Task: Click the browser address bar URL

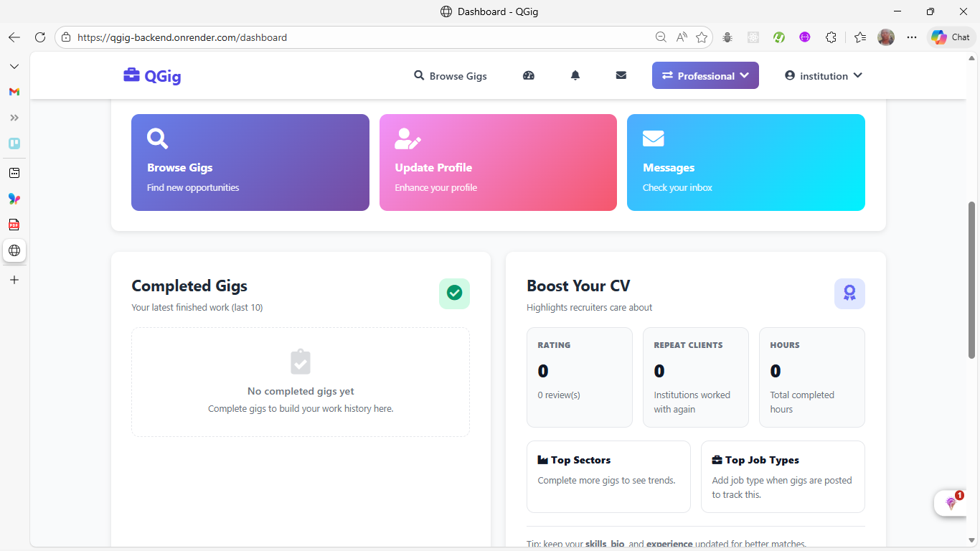Action: (x=182, y=37)
